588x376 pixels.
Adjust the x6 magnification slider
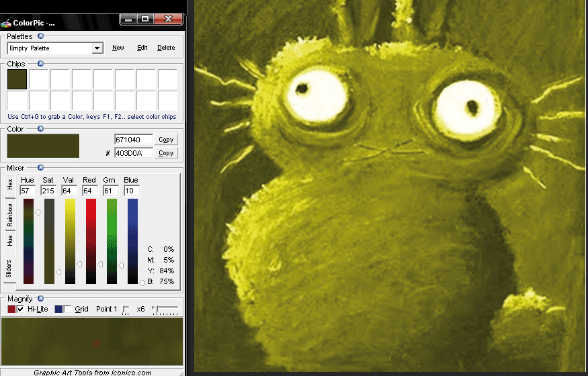pyautogui.click(x=165, y=310)
